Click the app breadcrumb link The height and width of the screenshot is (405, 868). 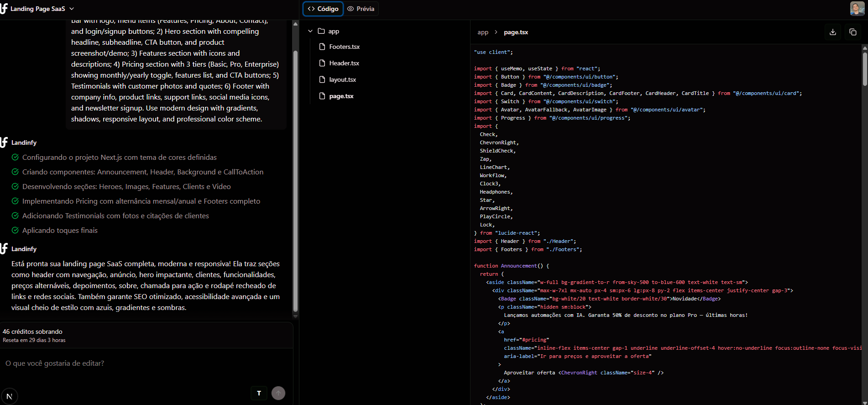point(482,32)
